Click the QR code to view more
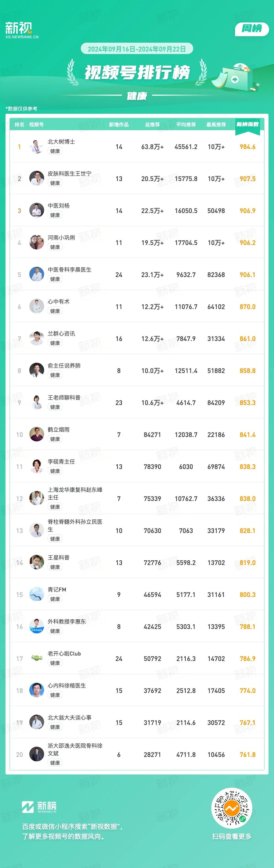The width and height of the screenshot is (274, 868). (x=232, y=808)
